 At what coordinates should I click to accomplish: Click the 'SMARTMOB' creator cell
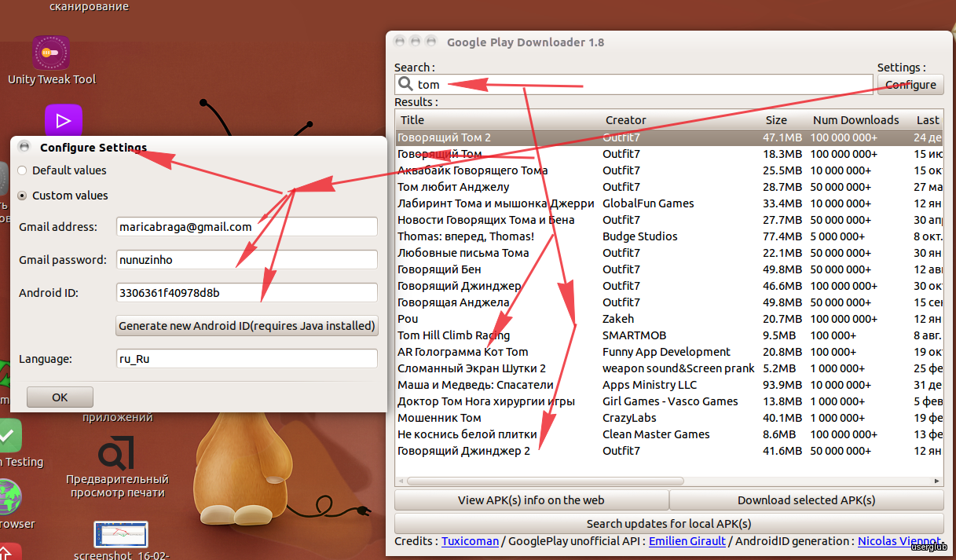pos(634,335)
